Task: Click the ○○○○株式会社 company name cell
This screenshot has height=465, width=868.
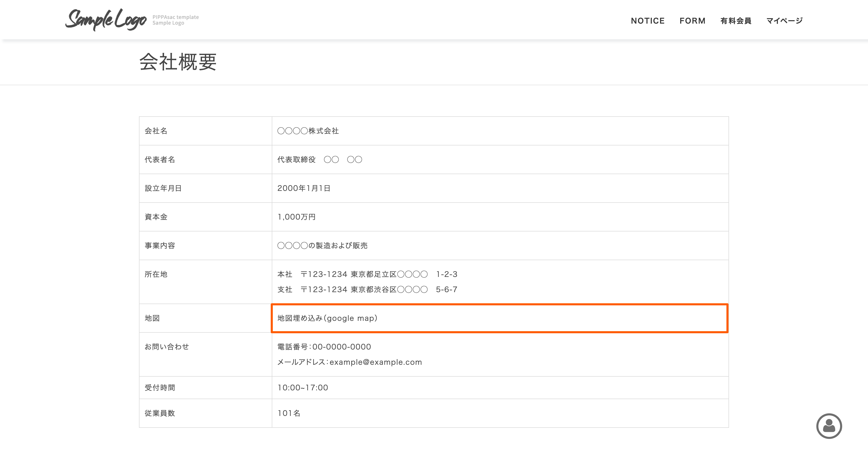Action: [x=308, y=131]
